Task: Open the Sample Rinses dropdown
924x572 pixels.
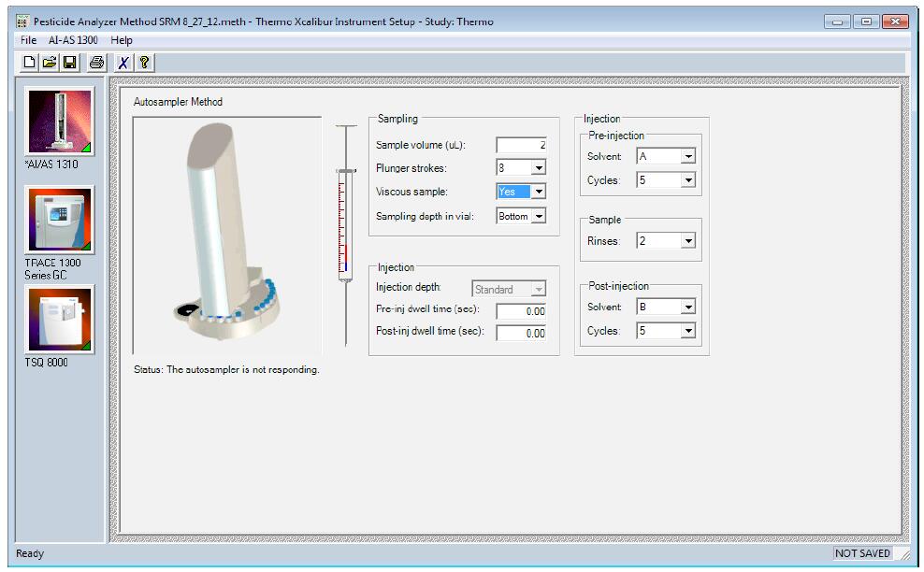Action: pos(687,241)
